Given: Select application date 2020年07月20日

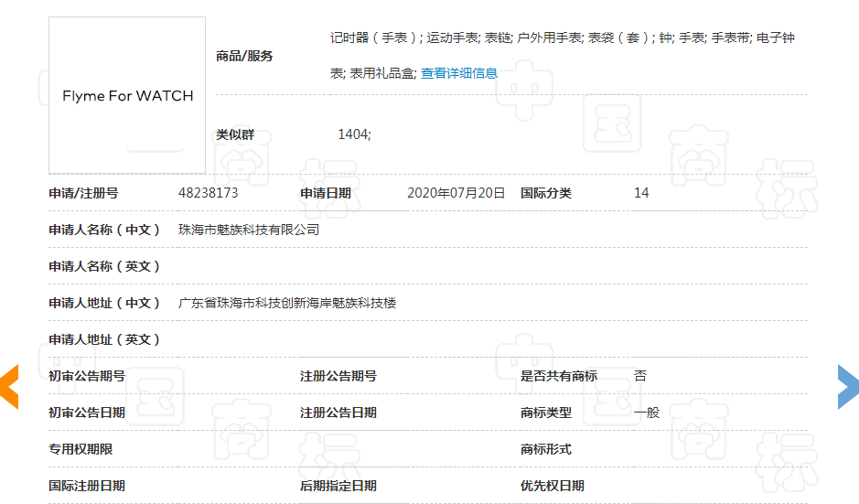Looking at the screenshot, I should 456,193.
